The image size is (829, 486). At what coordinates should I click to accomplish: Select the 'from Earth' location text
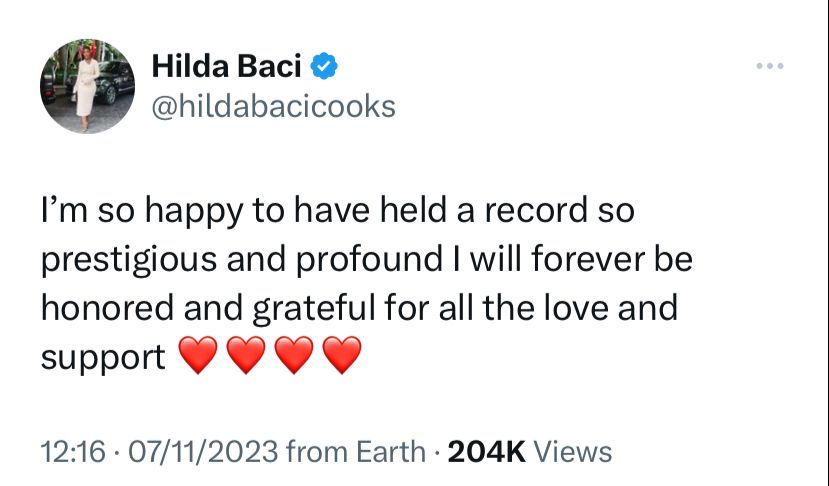click(355, 452)
